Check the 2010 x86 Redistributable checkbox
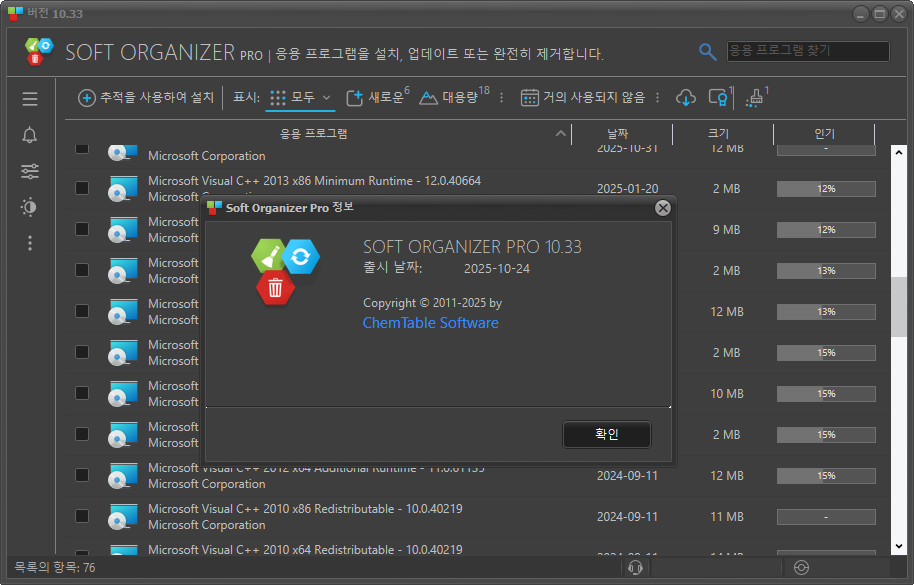This screenshot has width=914, height=585. [82, 516]
